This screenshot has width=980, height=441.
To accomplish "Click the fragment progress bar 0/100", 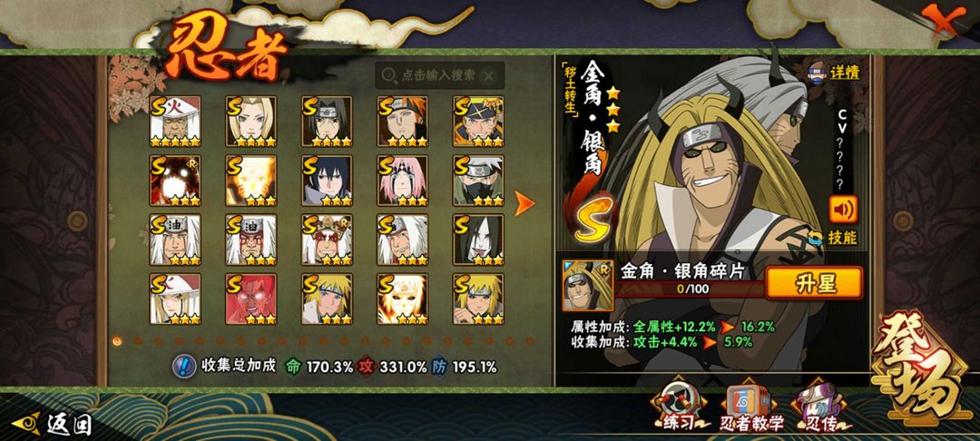I will click(x=690, y=289).
